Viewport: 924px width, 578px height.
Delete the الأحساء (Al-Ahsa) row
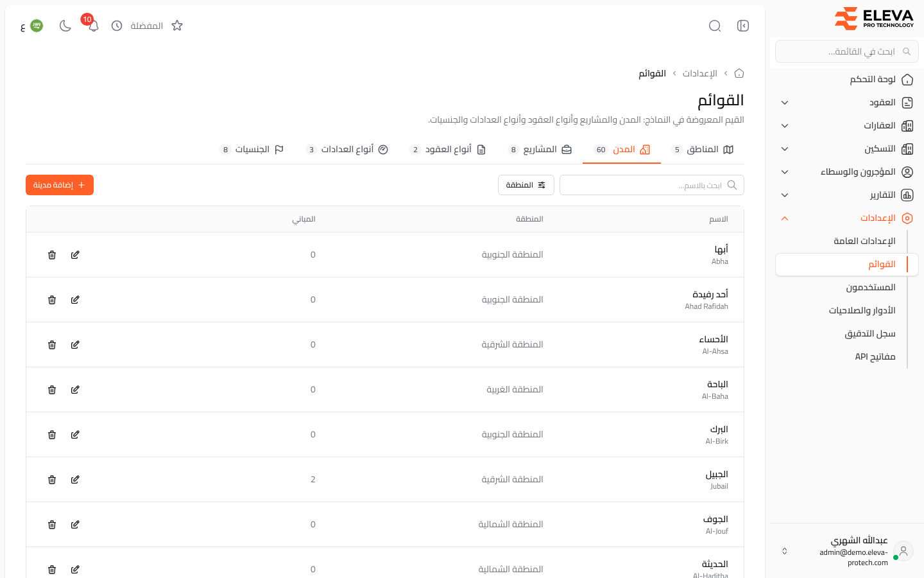pyautogui.click(x=52, y=345)
